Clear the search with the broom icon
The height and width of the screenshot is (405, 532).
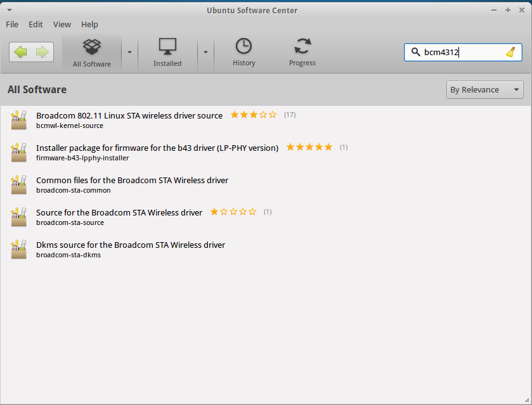tap(510, 52)
